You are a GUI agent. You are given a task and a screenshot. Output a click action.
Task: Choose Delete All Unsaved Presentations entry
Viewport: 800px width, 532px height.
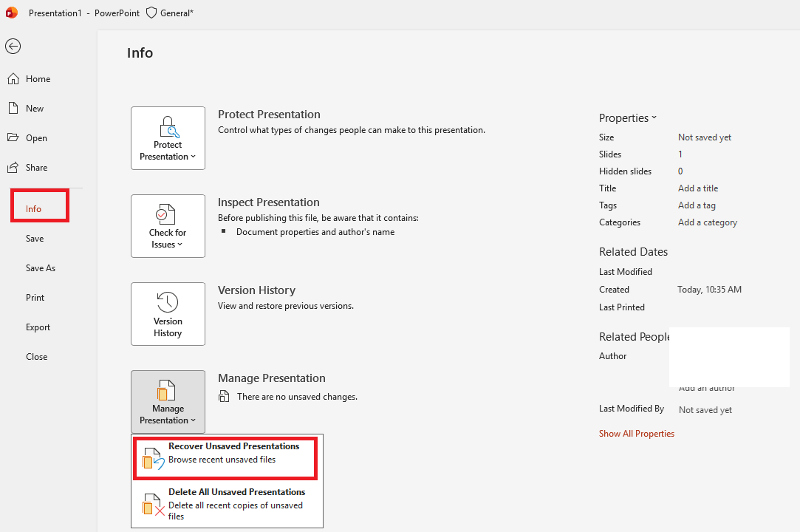coord(227,504)
